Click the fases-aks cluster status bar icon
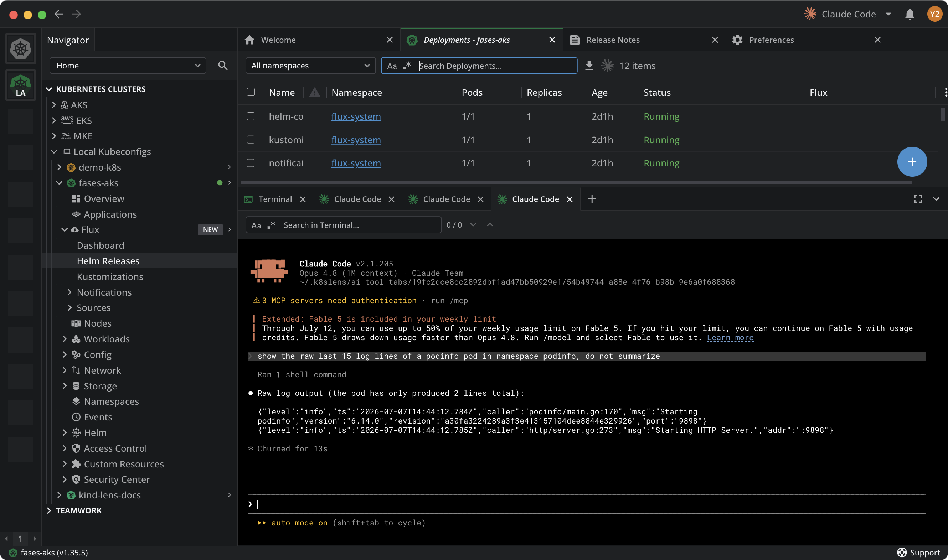948x560 pixels. [13, 553]
